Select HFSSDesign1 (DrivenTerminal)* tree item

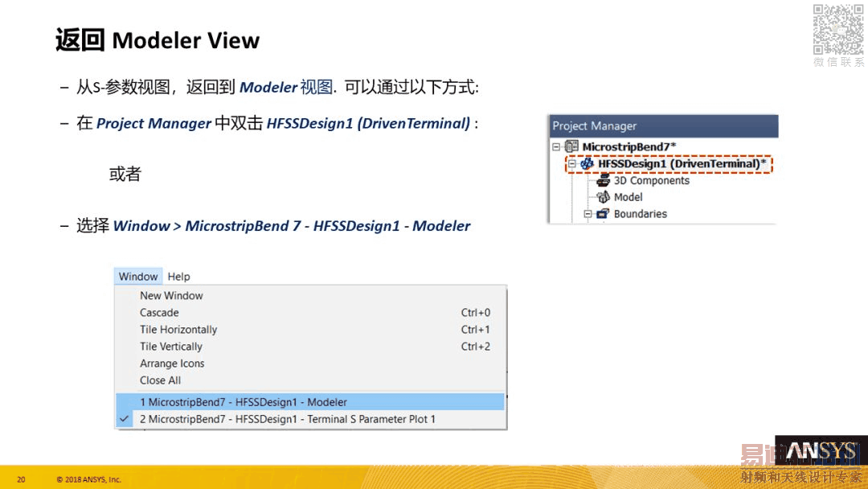pos(682,164)
